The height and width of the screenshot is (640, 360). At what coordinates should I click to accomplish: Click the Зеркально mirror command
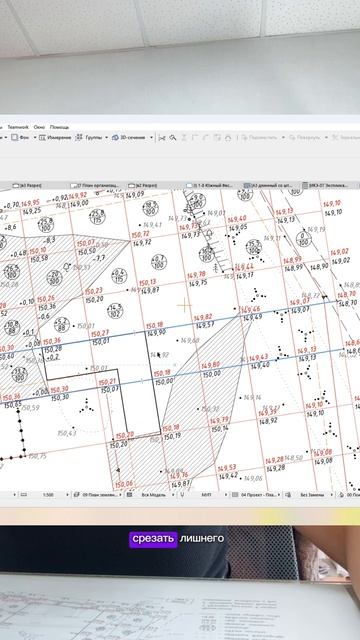pos(346,138)
